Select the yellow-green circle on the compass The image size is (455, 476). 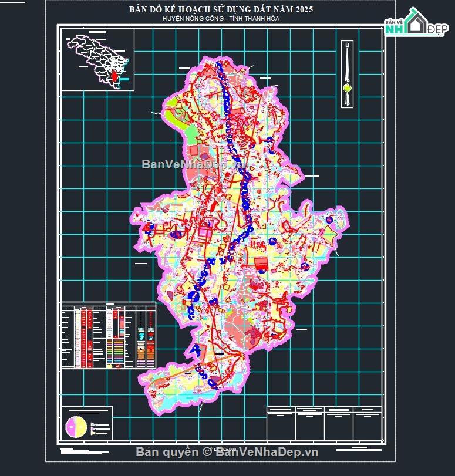348,88
